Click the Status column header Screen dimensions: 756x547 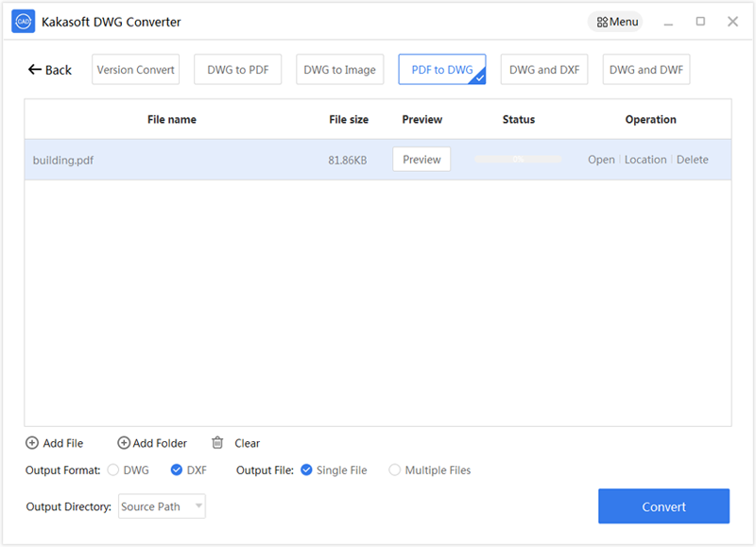[x=519, y=120]
